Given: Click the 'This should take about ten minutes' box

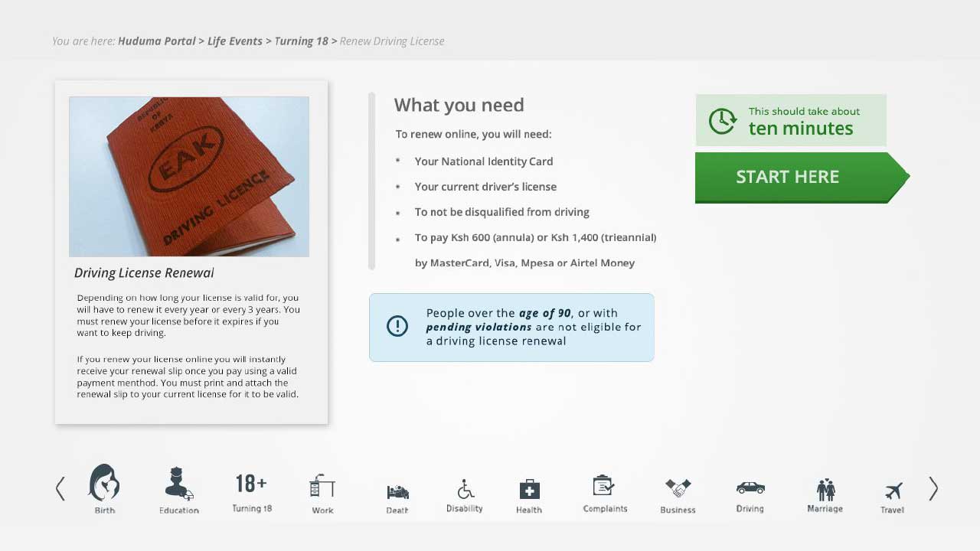Looking at the screenshot, I should 791,120.
